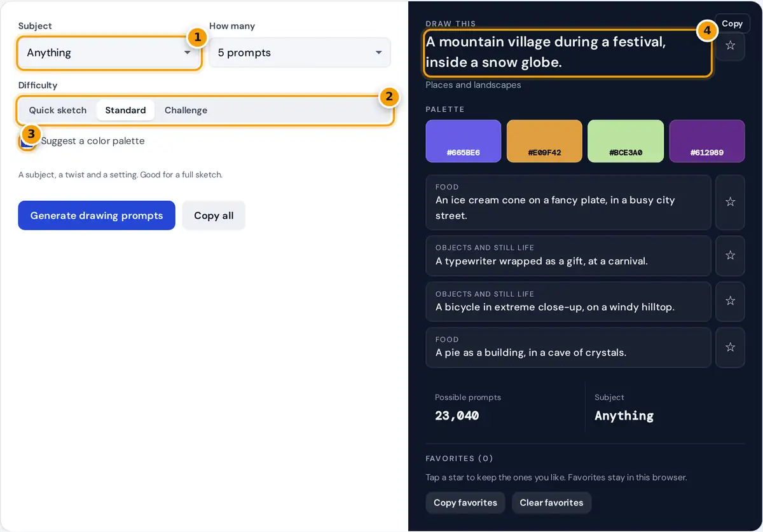Select the ice cream cone prompt card
Screen dimensions: 763x532
point(568,202)
